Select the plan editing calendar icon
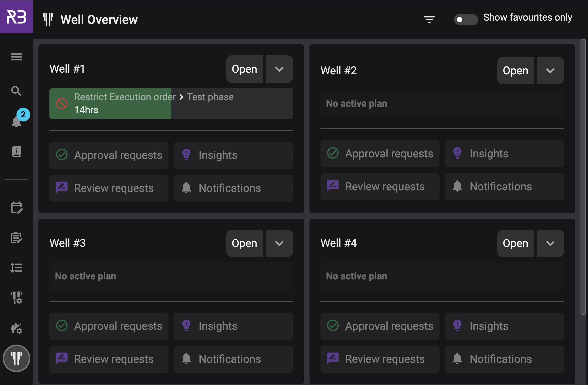 pyautogui.click(x=16, y=208)
